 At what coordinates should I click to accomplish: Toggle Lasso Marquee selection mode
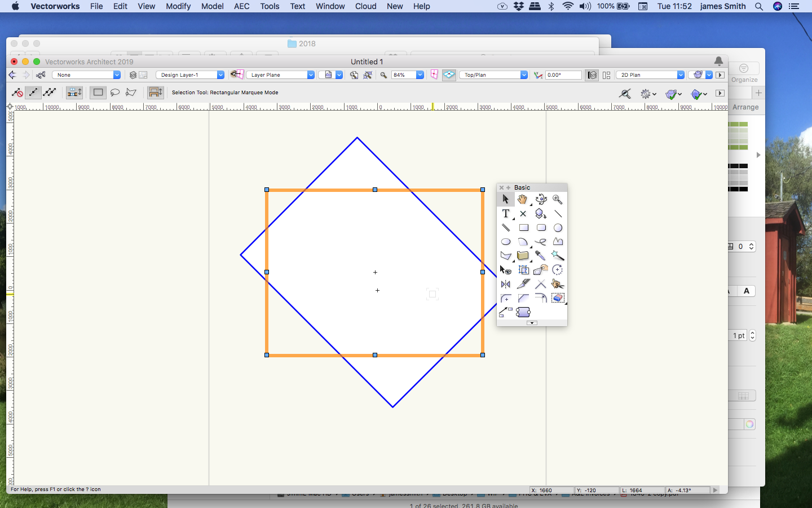pos(115,93)
